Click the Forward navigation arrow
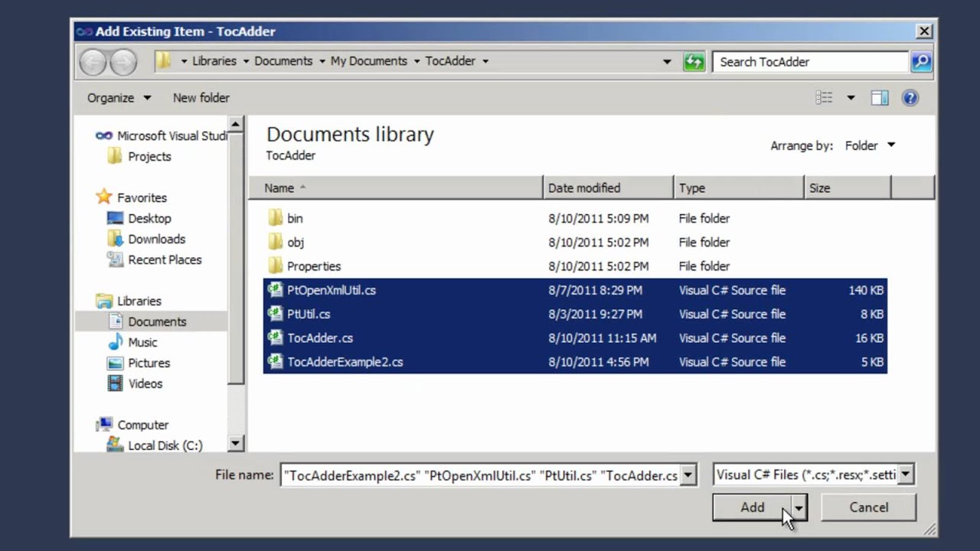Image resolution: width=980 pixels, height=551 pixels. tap(123, 62)
